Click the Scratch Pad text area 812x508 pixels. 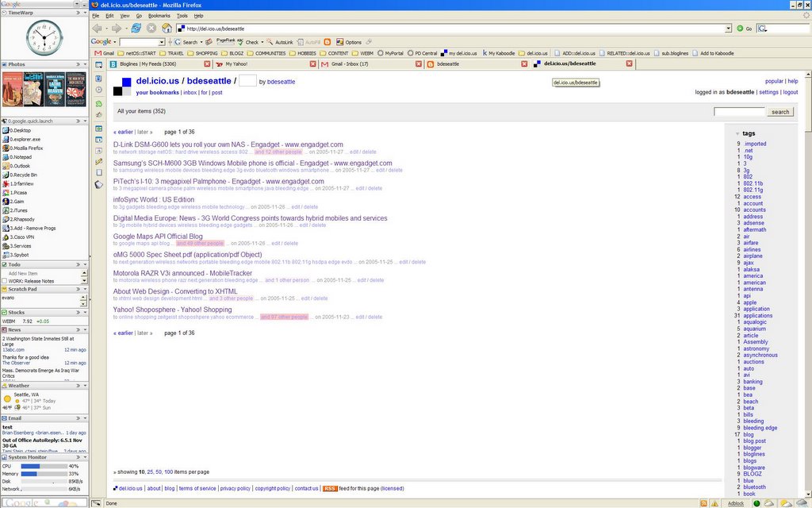pyautogui.click(x=40, y=301)
